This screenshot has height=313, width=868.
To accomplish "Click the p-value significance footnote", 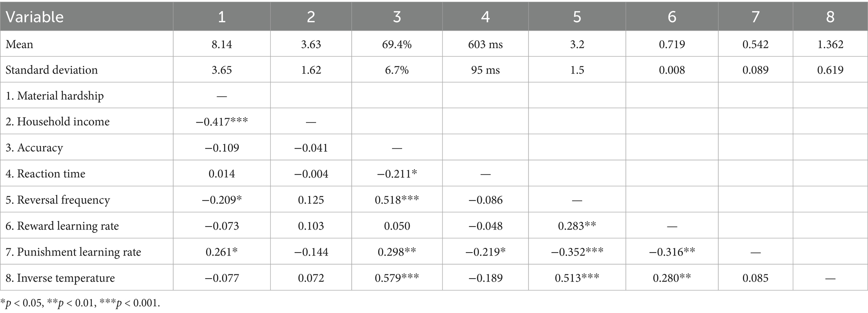I will [80, 303].
